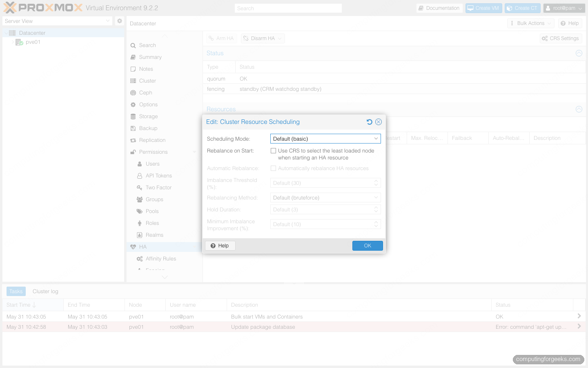The height and width of the screenshot is (368, 588).
Task: Open the Storage section
Action: tap(148, 116)
